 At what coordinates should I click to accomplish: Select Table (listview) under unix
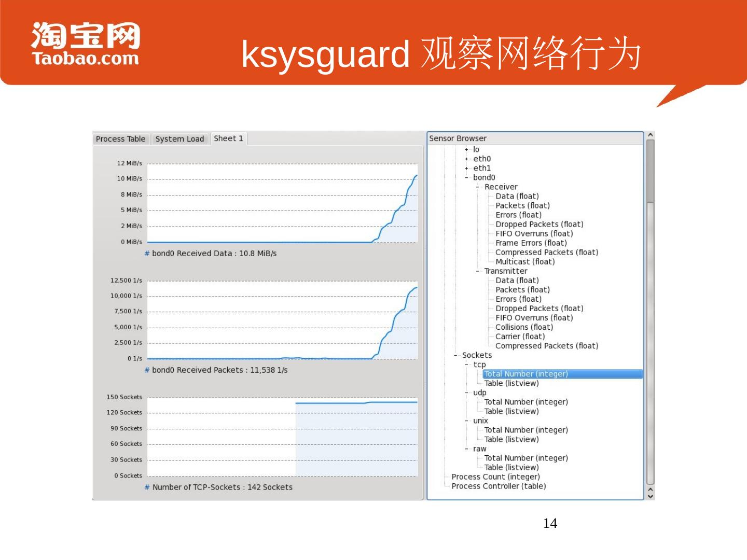click(511, 439)
